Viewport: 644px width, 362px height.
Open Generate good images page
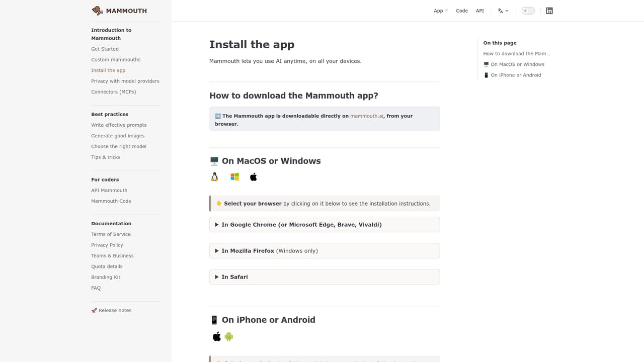click(x=118, y=136)
